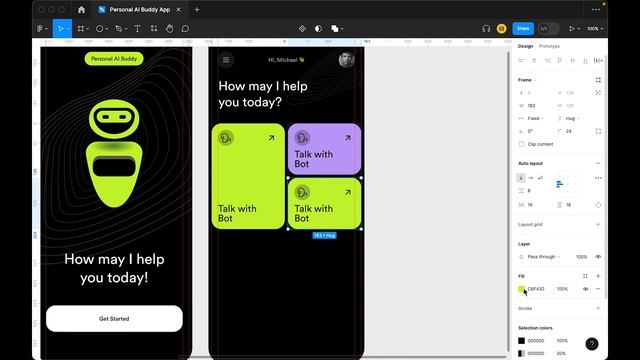Open a new tab with plus
The width and height of the screenshot is (640, 360).
[x=197, y=9]
